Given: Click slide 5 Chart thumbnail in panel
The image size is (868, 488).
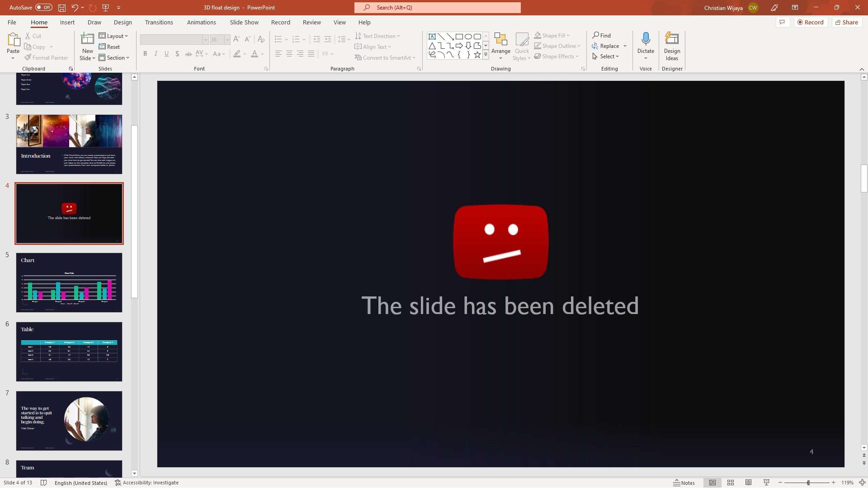Looking at the screenshot, I should click(x=69, y=282).
